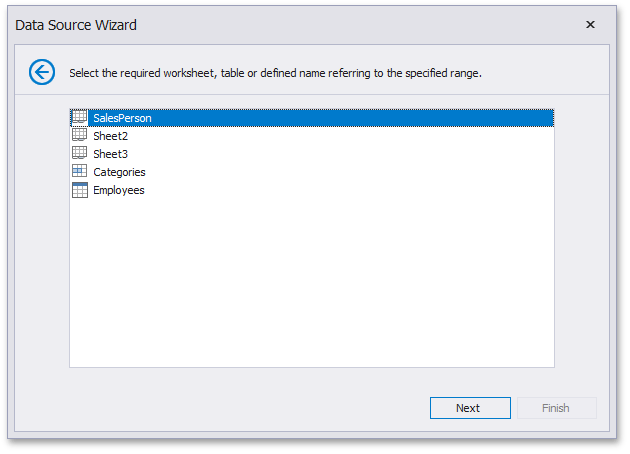Screen dimensions: 630x454
Task: Click the Employees defined name icon
Action: point(80,190)
